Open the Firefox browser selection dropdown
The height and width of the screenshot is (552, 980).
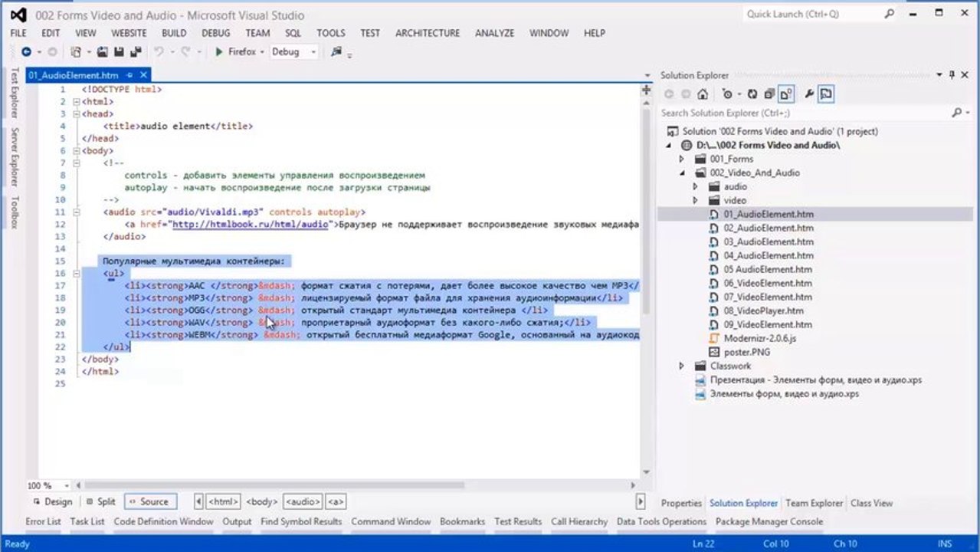click(x=262, y=52)
